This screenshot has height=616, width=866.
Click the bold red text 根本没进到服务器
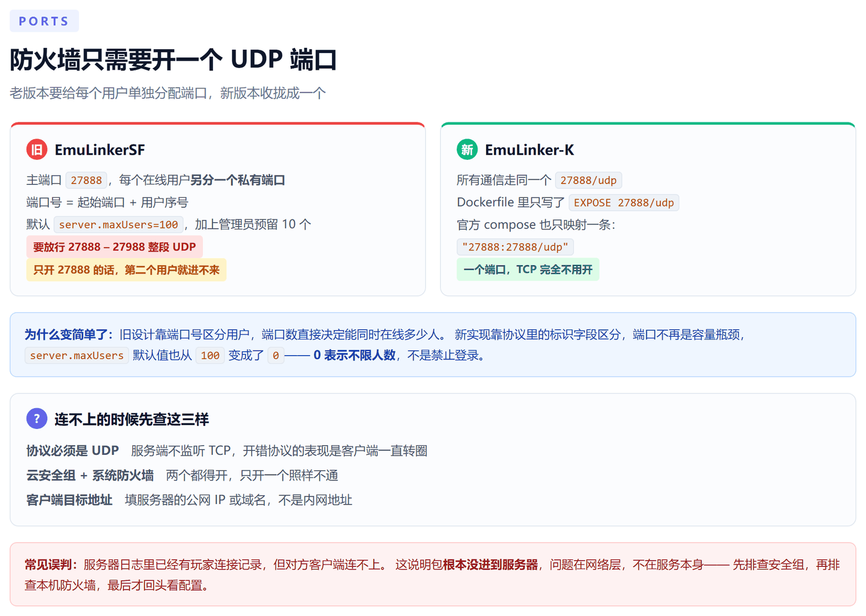pos(490,565)
